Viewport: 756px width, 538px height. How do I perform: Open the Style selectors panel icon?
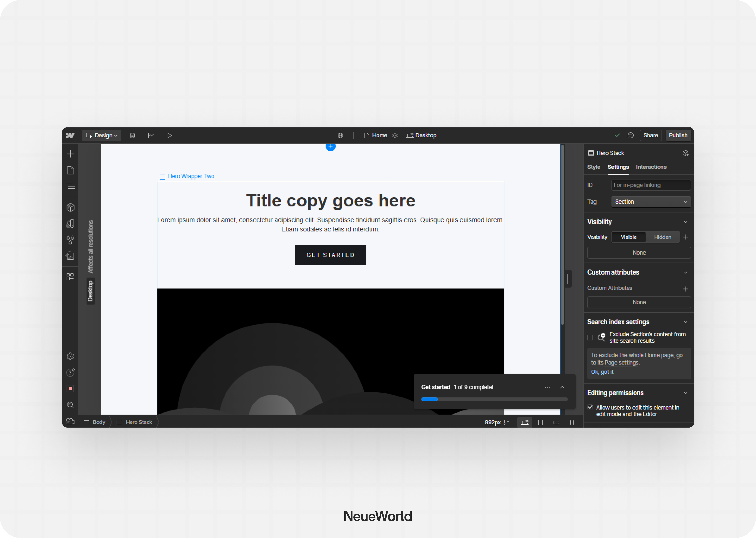(70, 224)
